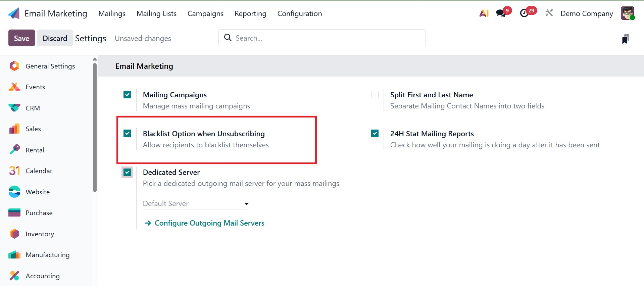Image resolution: width=644 pixels, height=286 pixels.
Task: Click into the settings Search field
Action: tap(322, 38)
